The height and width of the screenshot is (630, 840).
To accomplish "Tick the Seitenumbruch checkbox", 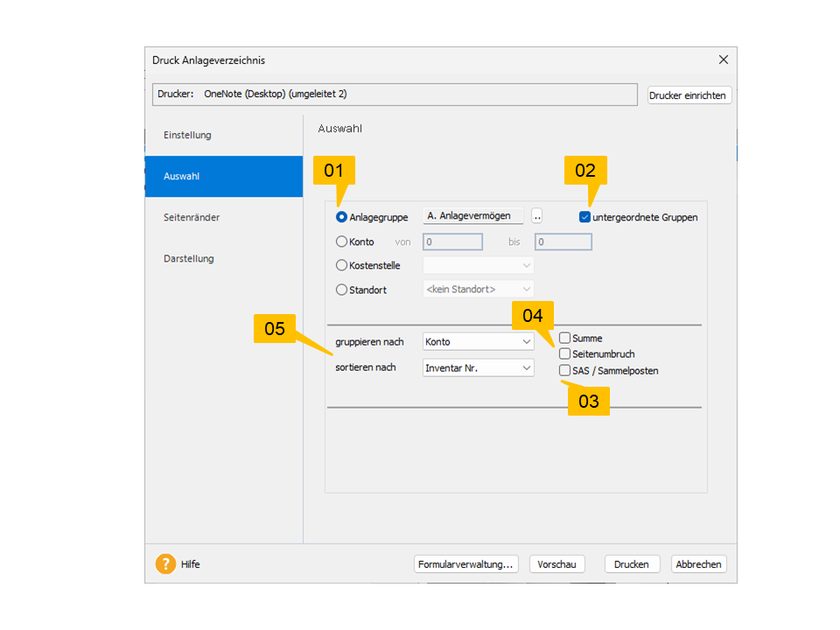I will click(565, 353).
